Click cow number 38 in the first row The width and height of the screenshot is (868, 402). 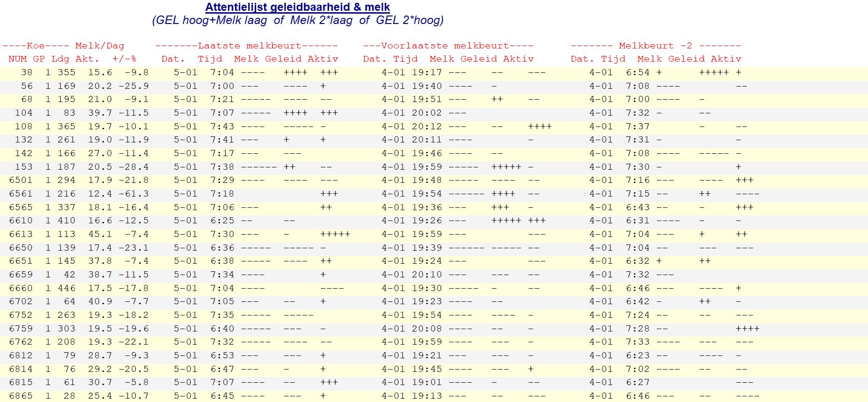coord(27,72)
